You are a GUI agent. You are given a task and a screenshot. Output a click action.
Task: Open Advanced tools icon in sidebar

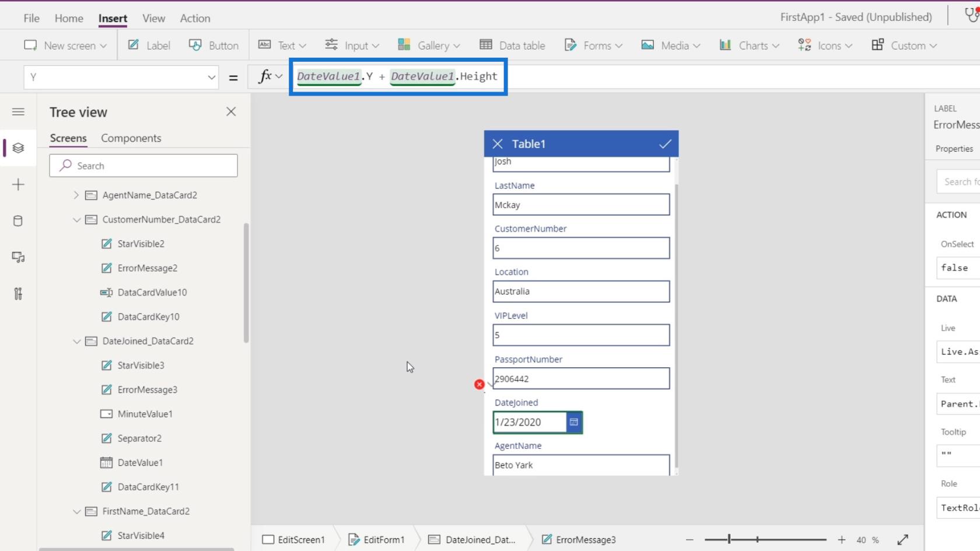18,293
